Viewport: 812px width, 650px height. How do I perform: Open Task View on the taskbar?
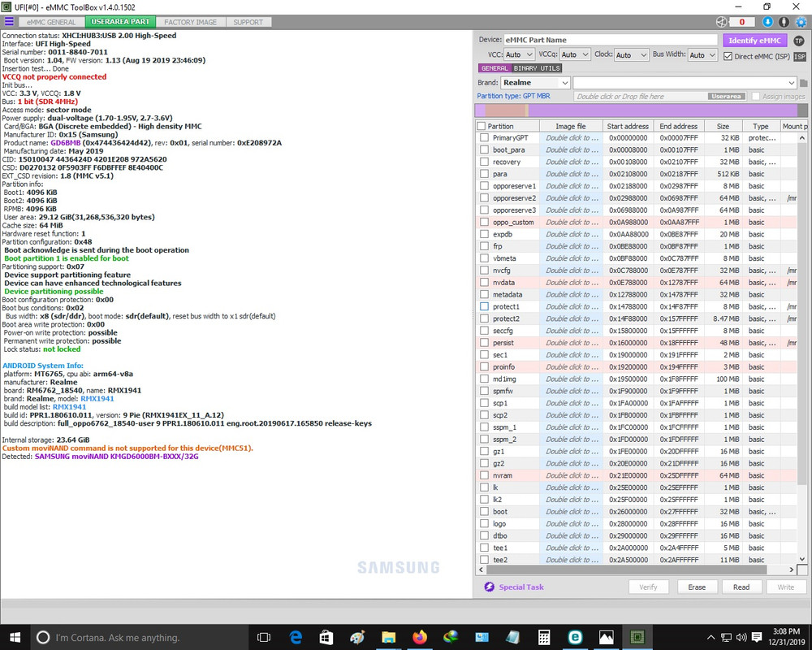[x=264, y=637]
